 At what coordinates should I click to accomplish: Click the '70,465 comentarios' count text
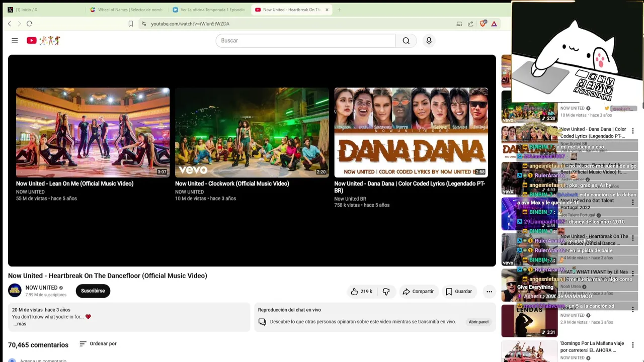pyautogui.click(x=38, y=345)
